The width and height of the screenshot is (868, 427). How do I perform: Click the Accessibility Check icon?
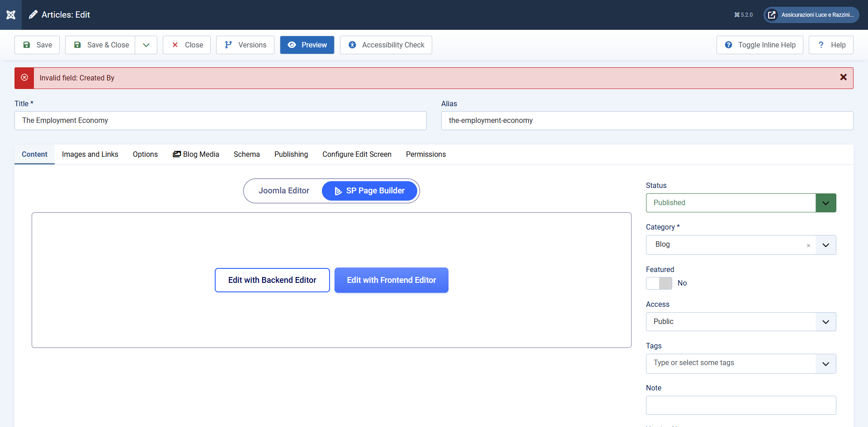352,45
